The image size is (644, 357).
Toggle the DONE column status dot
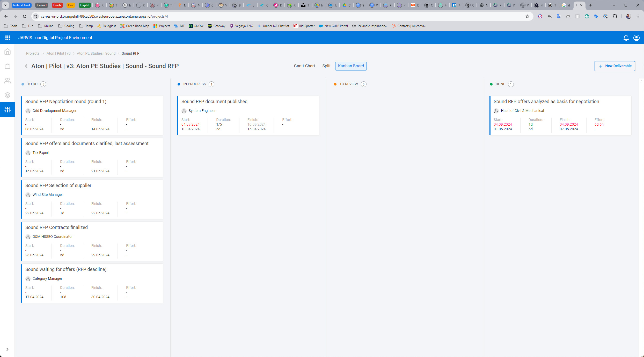pyautogui.click(x=491, y=84)
